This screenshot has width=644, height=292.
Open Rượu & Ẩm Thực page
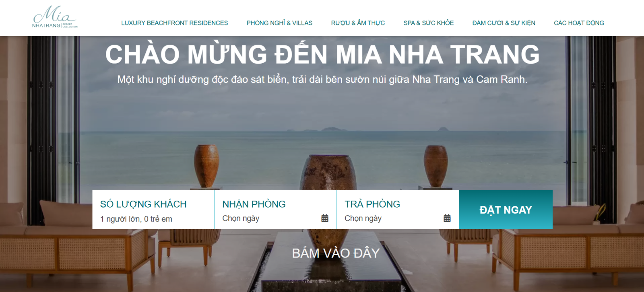(x=358, y=23)
